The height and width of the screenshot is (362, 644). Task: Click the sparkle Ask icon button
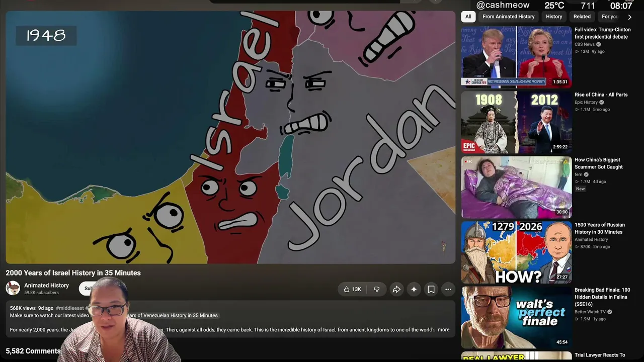[414, 289]
